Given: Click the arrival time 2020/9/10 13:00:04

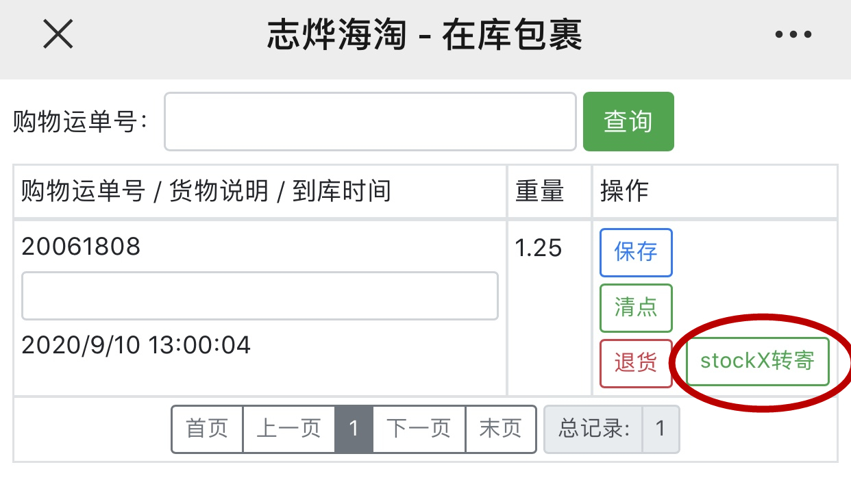Looking at the screenshot, I should pyautogui.click(x=136, y=344).
